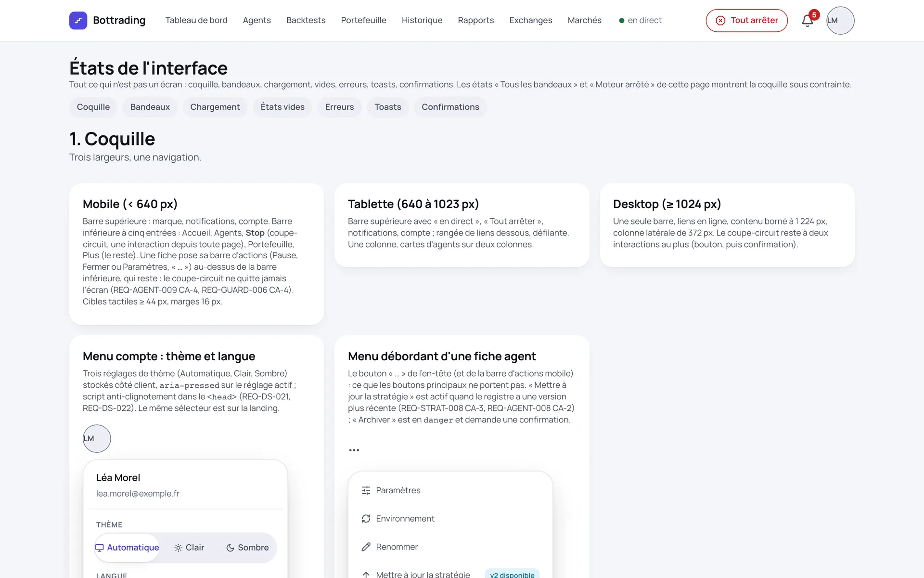924x578 pixels.
Task: Click the Renommer pencil icon
Action: (366, 547)
